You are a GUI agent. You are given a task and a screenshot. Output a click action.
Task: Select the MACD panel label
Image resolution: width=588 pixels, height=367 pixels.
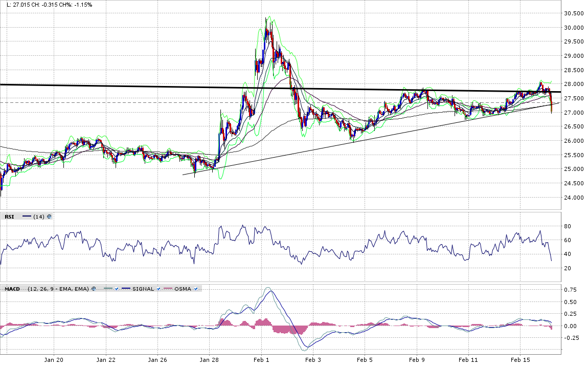12,289
